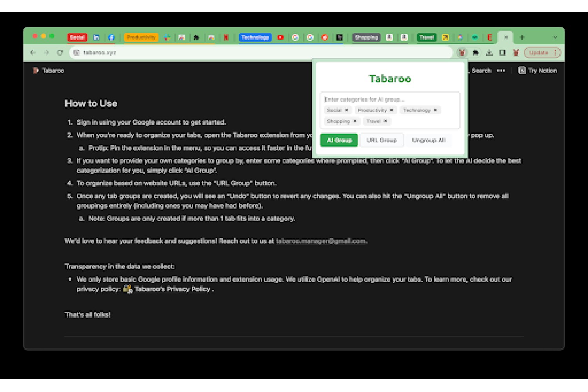Click the URL Group button
The height and width of the screenshot is (392, 588).
pos(382,140)
